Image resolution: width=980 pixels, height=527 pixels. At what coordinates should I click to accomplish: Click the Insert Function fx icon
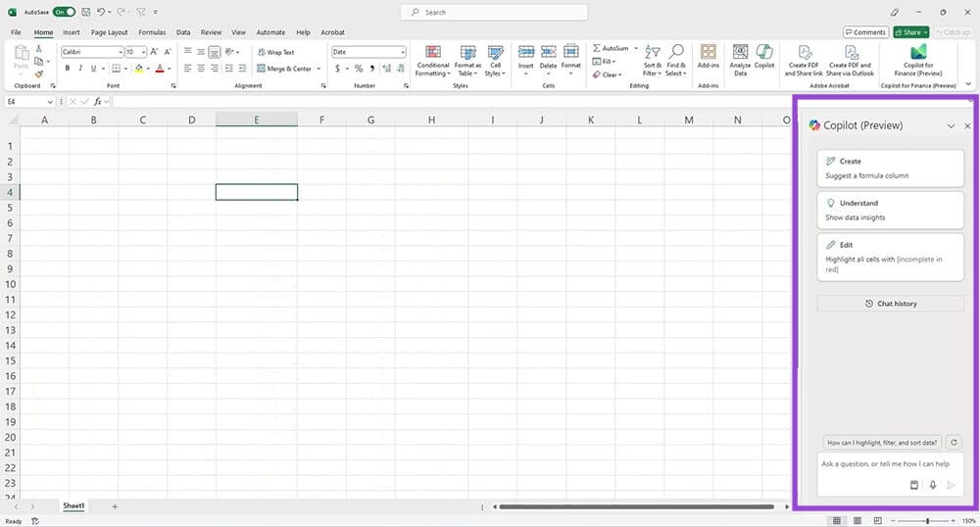tap(97, 101)
